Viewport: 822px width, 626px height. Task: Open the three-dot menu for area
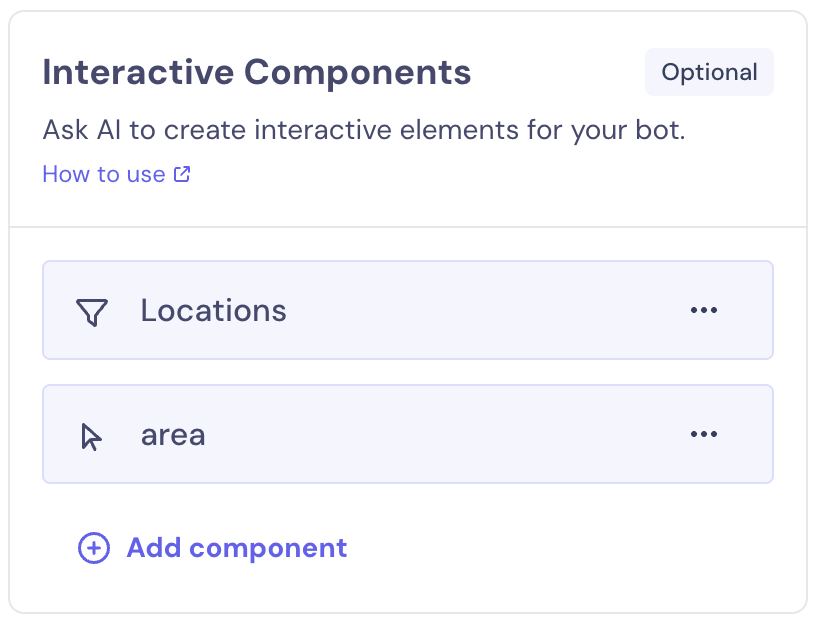pyautogui.click(x=704, y=435)
